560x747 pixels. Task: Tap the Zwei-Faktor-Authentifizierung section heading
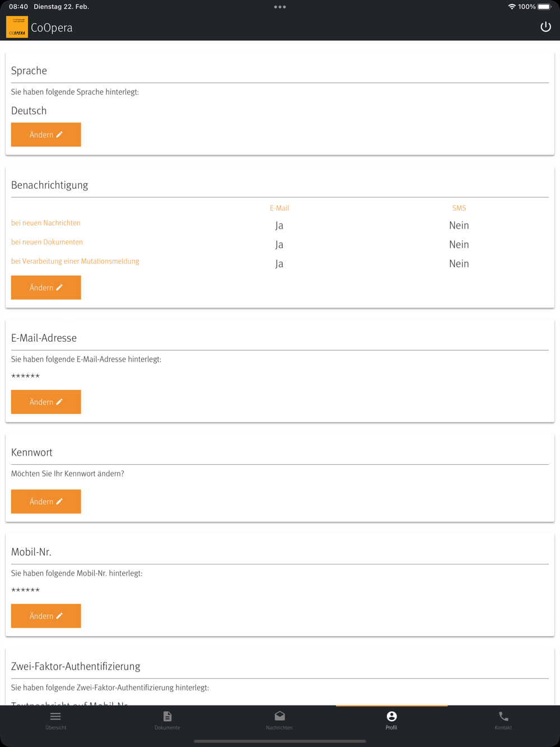(x=76, y=666)
